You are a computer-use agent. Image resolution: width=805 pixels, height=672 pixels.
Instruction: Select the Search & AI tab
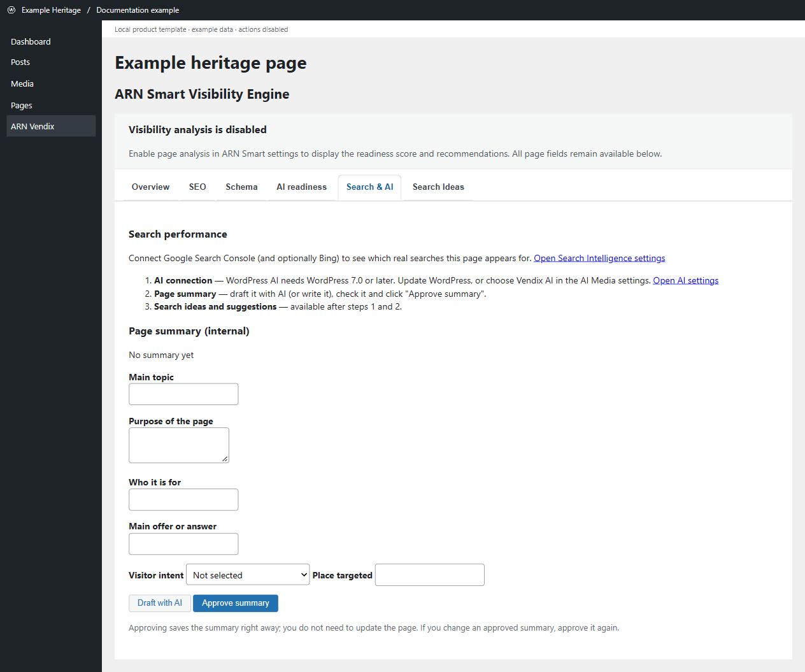pos(369,187)
